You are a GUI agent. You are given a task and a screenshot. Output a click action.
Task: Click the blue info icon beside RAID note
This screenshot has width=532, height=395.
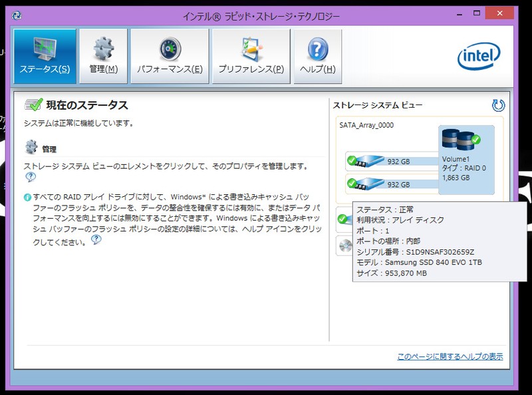click(27, 197)
